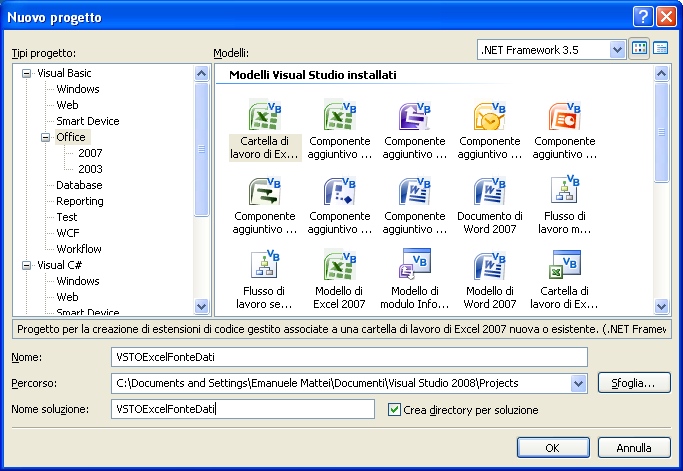
Task: Choose the Flusso di lavoro se... template
Action: coord(264,280)
